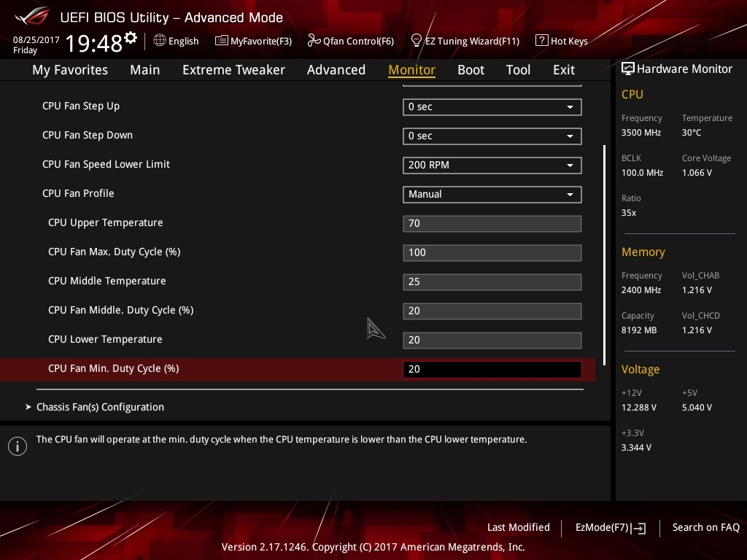Viewport: 747px width, 560px height.
Task: Click the info icon beside help text
Action: pyautogui.click(x=18, y=446)
